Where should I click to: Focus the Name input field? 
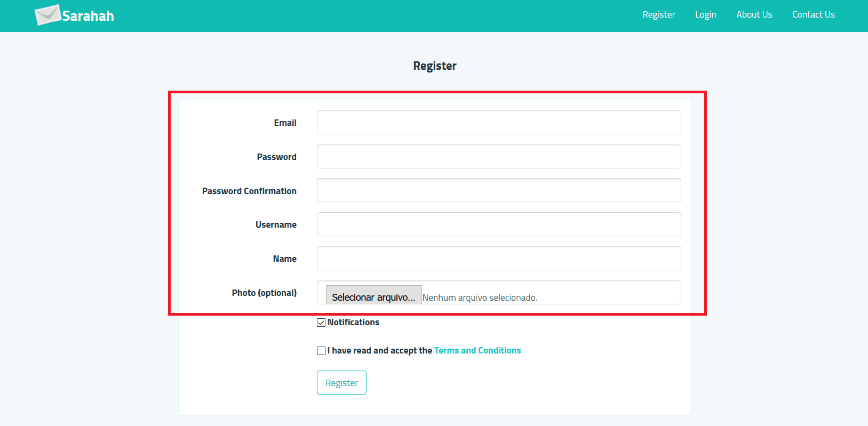click(x=499, y=259)
